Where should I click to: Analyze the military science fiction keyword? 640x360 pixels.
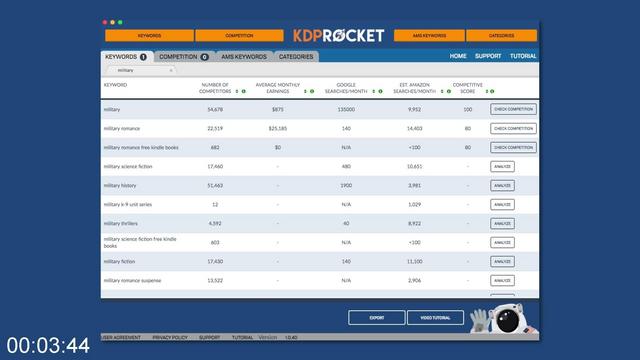(502, 167)
